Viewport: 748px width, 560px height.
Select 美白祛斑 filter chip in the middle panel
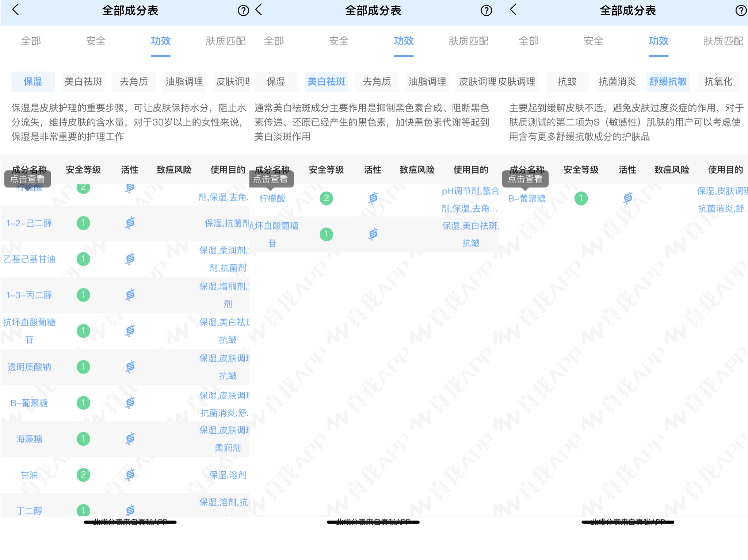tap(326, 81)
